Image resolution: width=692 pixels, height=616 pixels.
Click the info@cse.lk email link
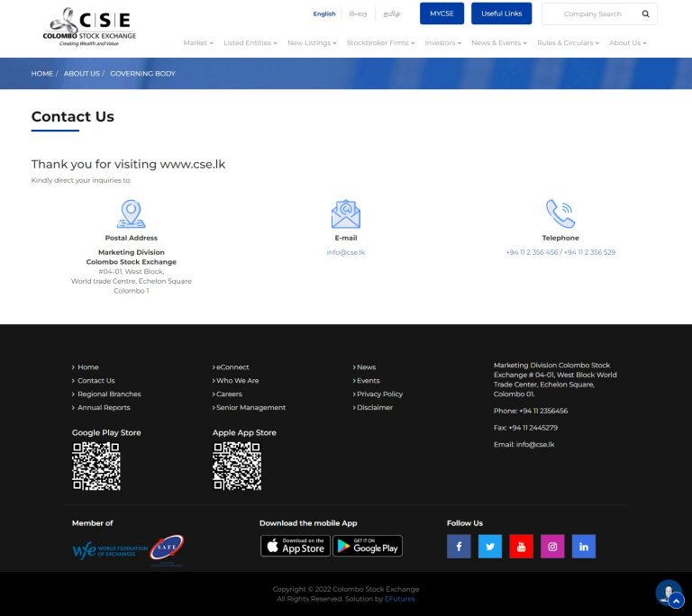[346, 252]
